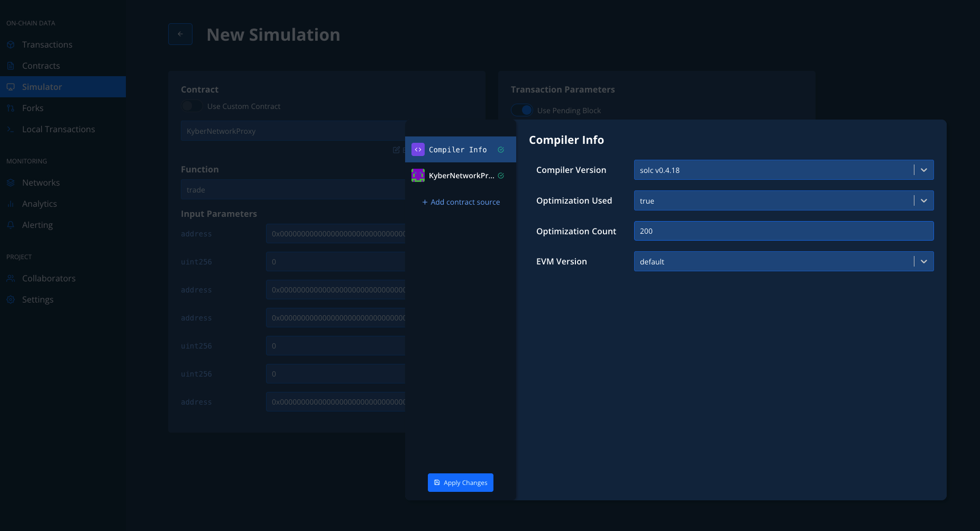This screenshot has height=531, width=980.
Task: Click Add contract source link
Action: (x=461, y=202)
